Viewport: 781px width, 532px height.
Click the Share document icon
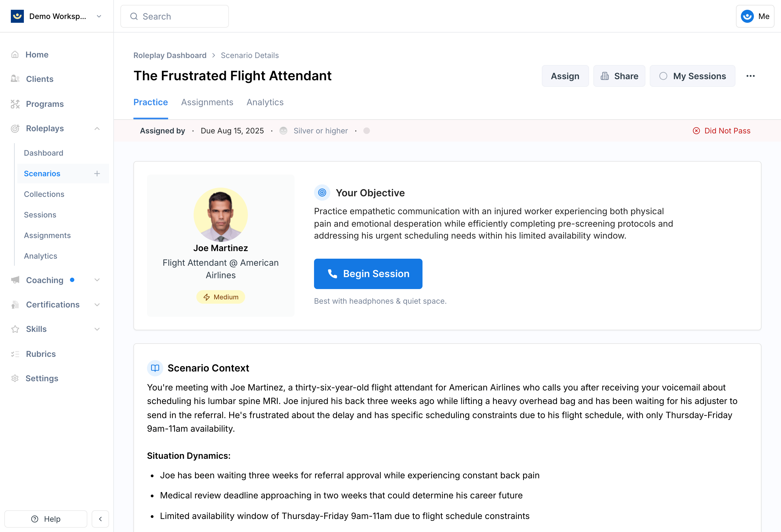tap(604, 76)
